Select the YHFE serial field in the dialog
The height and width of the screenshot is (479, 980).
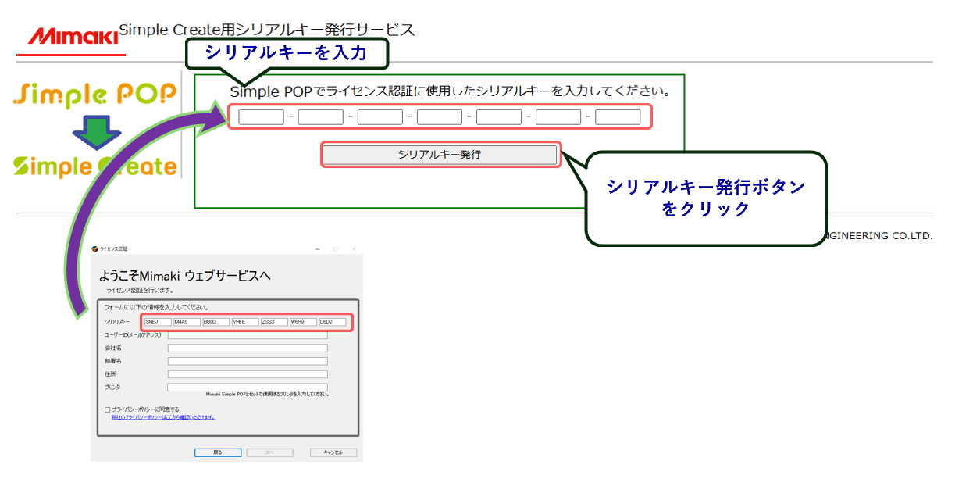click(x=245, y=322)
